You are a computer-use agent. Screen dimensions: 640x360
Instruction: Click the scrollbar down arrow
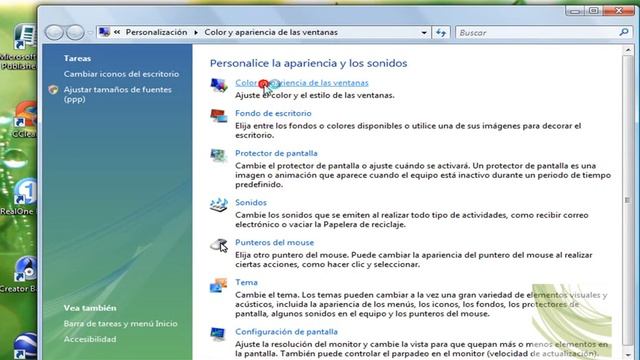(x=628, y=354)
